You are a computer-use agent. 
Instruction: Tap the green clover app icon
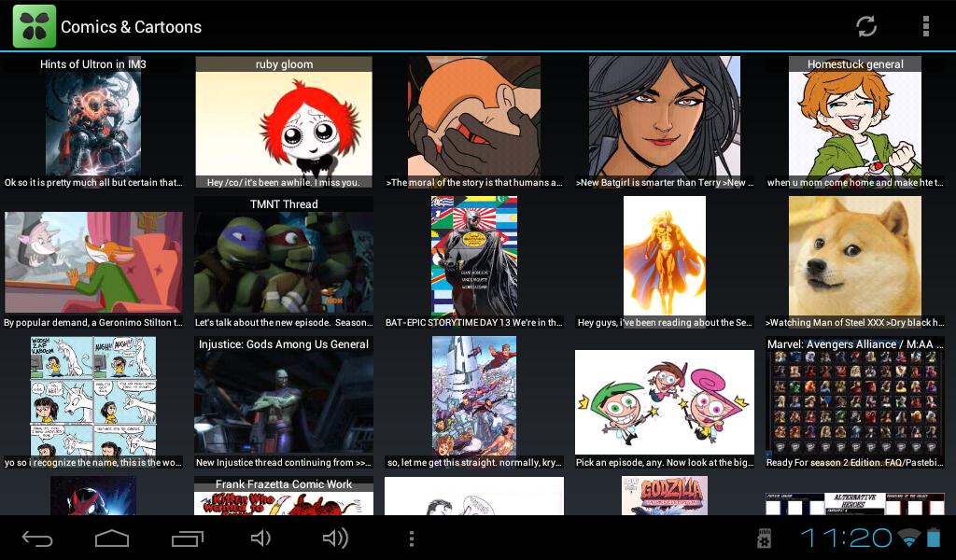[x=34, y=26]
